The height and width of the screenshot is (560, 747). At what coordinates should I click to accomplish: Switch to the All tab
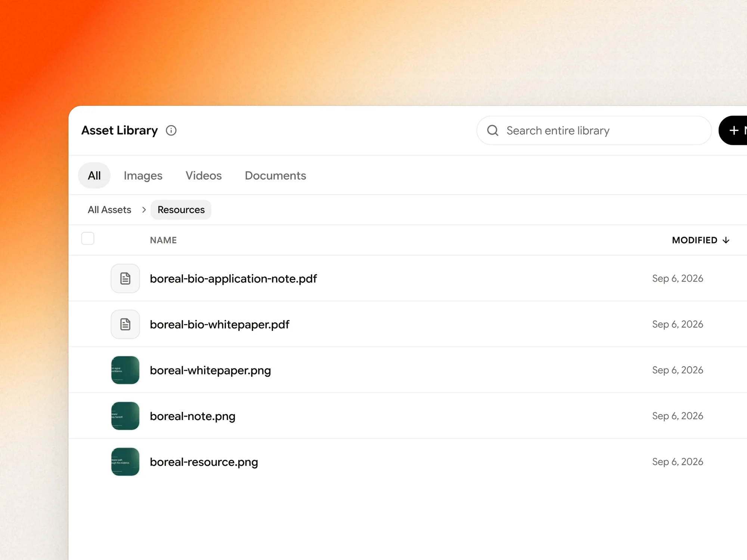pyautogui.click(x=94, y=175)
